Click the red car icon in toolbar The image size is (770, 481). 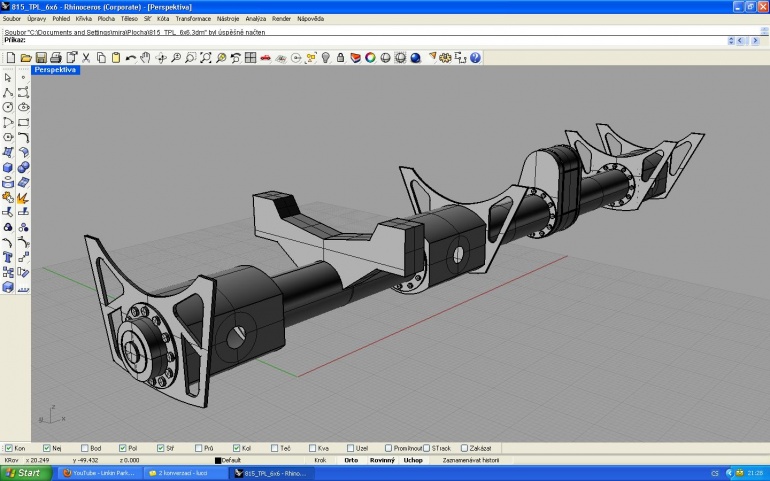click(265, 58)
